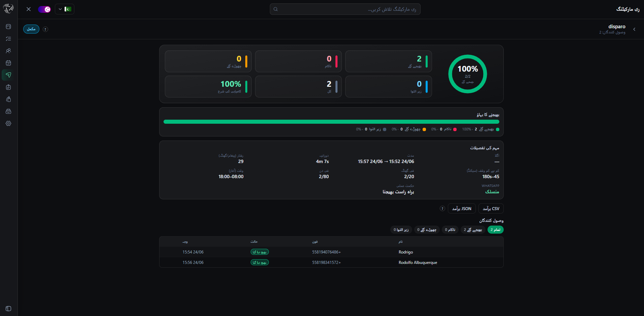Open the inbox tray icon in sidebar

click(x=8, y=111)
